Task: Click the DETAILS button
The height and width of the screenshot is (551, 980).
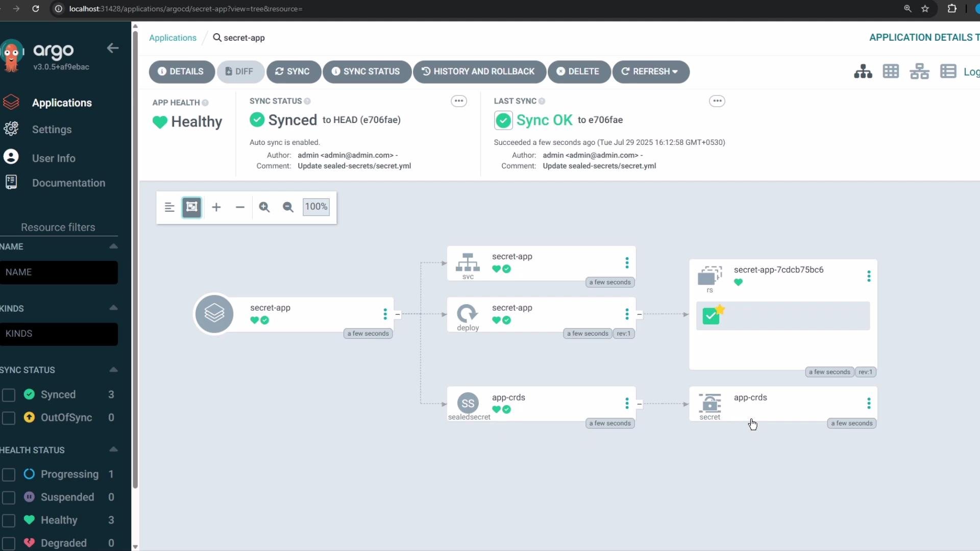Action: click(x=181, y=71)
